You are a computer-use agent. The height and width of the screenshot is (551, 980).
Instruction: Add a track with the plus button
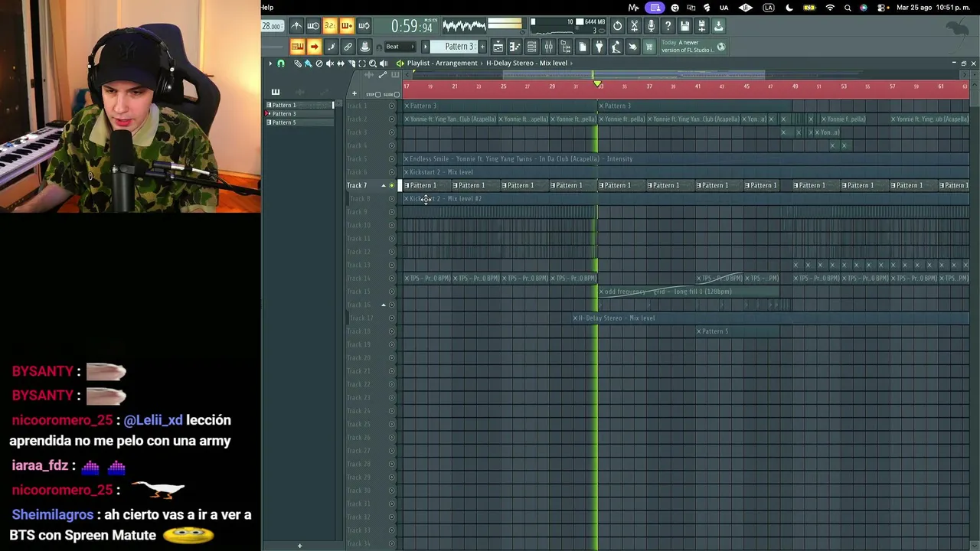pyautogui.click(x=354, y=94)
